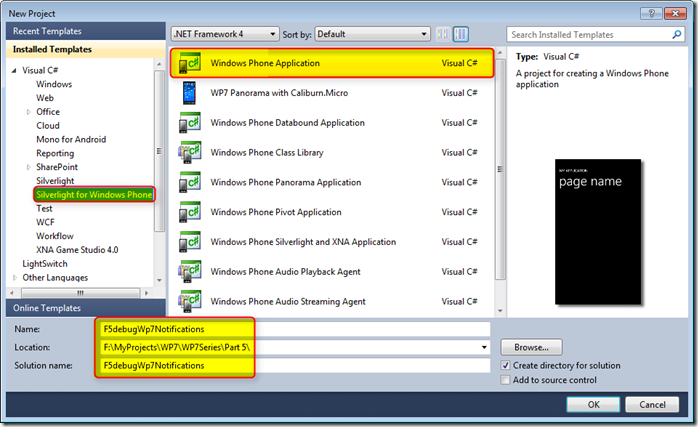Select the Silverlight category

(55, 181)
